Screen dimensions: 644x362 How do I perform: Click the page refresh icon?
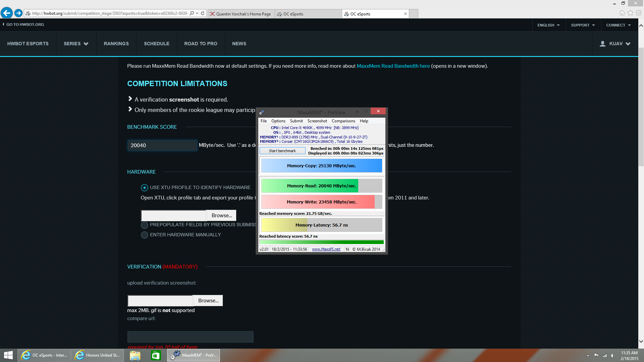(x=203, y=13)
